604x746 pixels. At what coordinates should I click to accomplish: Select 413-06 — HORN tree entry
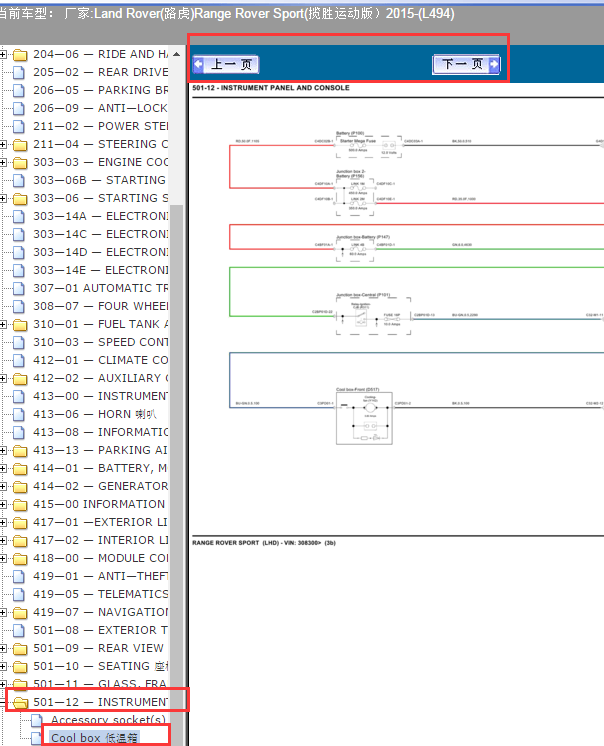94,414
